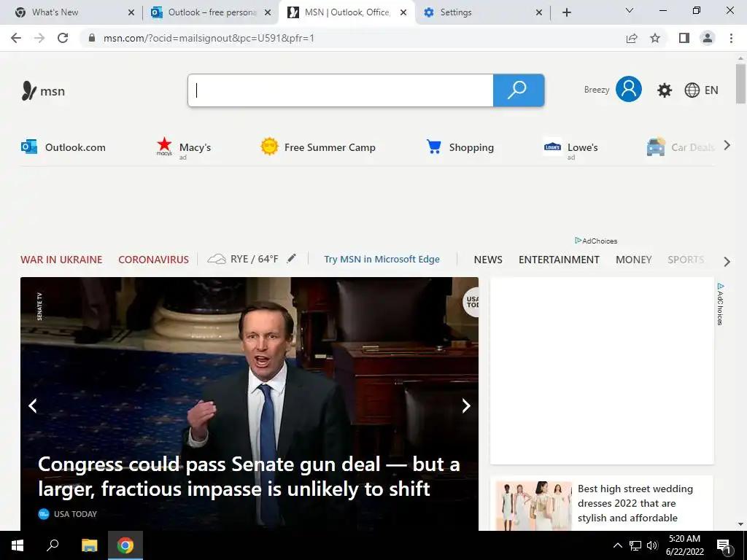747x560 pixels.
Task: Open Chrome three-dot menu
Action: point(731,38)
